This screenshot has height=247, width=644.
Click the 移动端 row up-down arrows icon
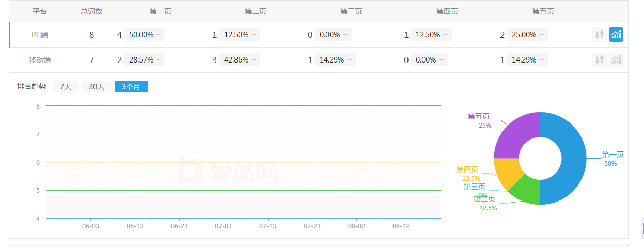pos(599,60)
